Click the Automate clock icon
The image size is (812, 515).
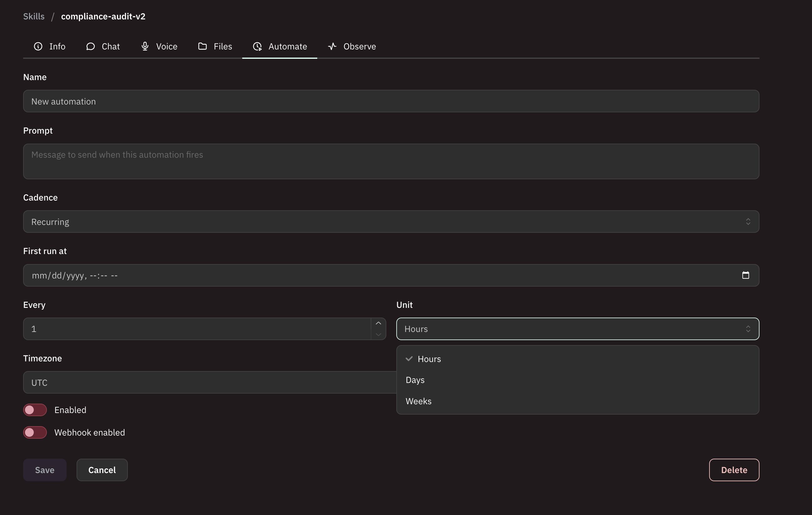coord(257,47)
